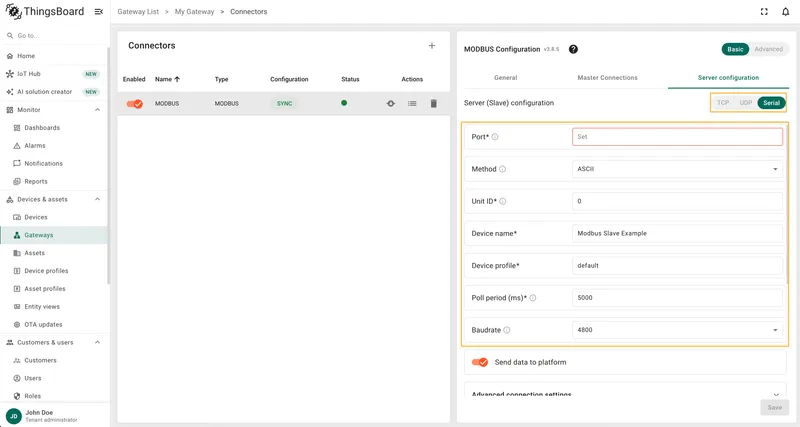Open logs list icon for MODBUS connector
Viewport: 800px width, 427px height.
tap(412, 104)
